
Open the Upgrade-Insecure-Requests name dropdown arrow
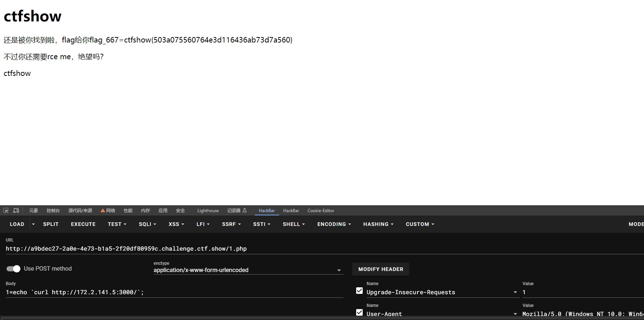515,292
